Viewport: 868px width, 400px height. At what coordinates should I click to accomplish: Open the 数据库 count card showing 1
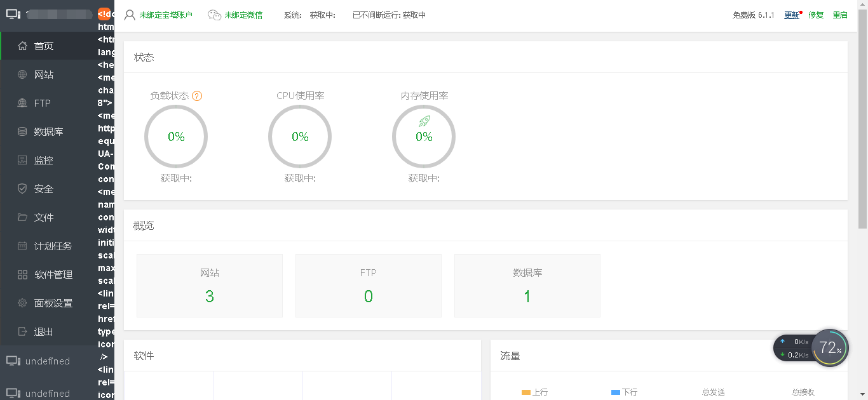point(527,286)
